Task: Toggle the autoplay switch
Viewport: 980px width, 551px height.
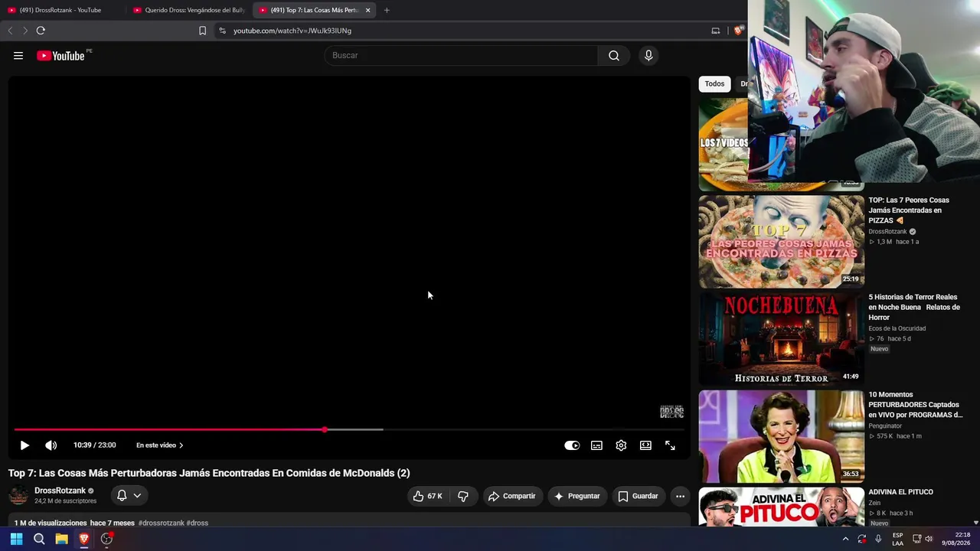Action: [572, 445]
